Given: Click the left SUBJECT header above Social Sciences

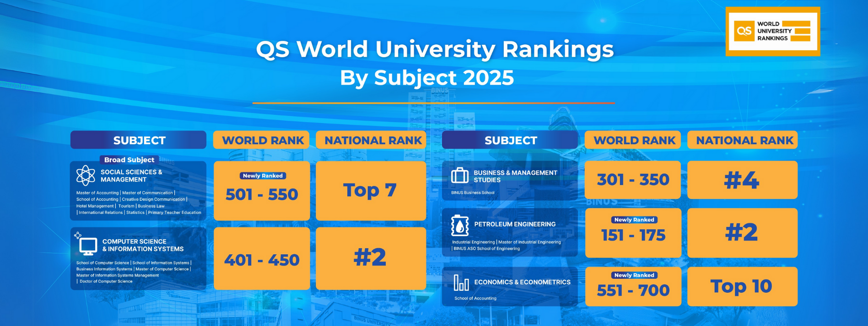Looking at the screenshot, I should [x=139, y=140].
